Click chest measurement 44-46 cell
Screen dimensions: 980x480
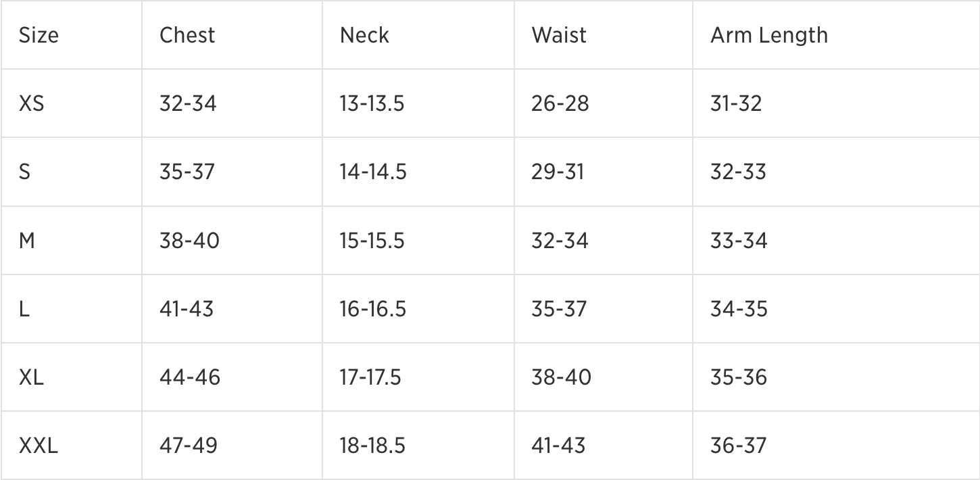tap(190, 377)
